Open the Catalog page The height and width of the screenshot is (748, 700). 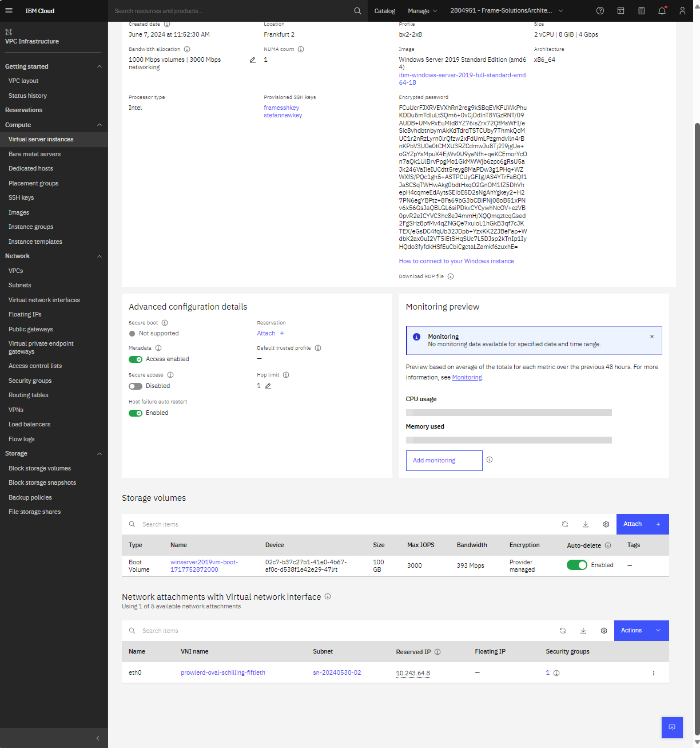(384, 10)
